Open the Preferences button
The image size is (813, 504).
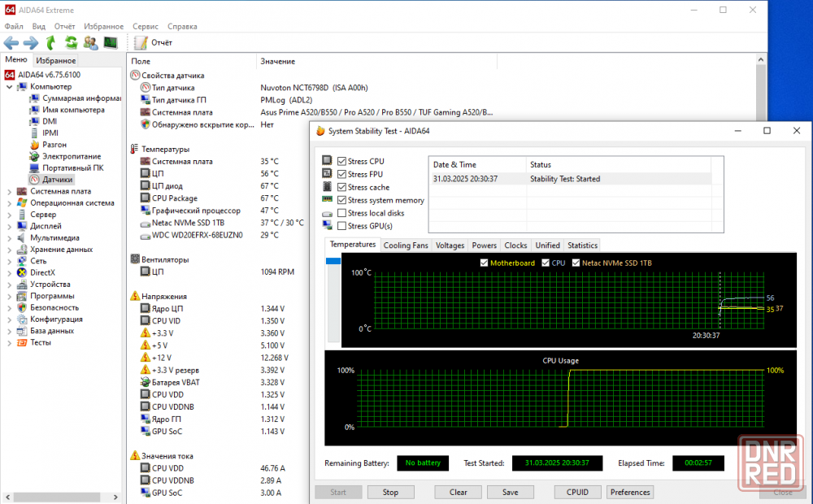[630, 492]
